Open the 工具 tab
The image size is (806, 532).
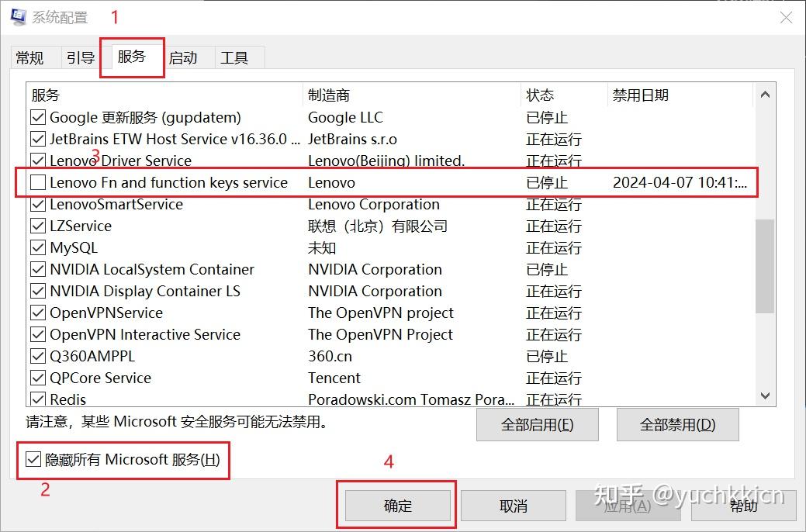(x=234, y=57)
